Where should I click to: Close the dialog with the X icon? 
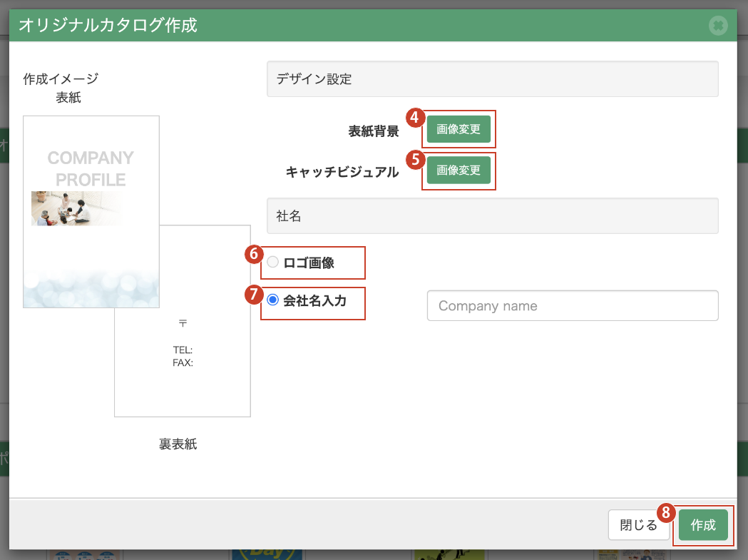click(717, 26)
